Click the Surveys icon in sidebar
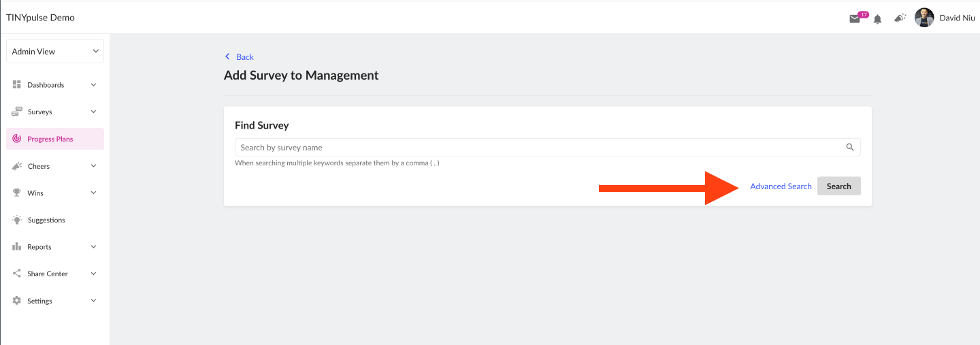This screenshot has width=980, height=345. 17,112
